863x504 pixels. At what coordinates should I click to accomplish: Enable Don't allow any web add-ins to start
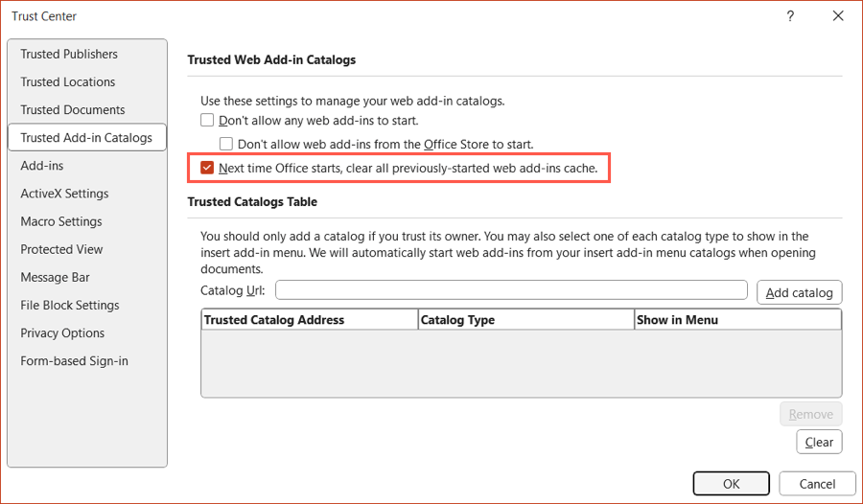pos(207,120)
